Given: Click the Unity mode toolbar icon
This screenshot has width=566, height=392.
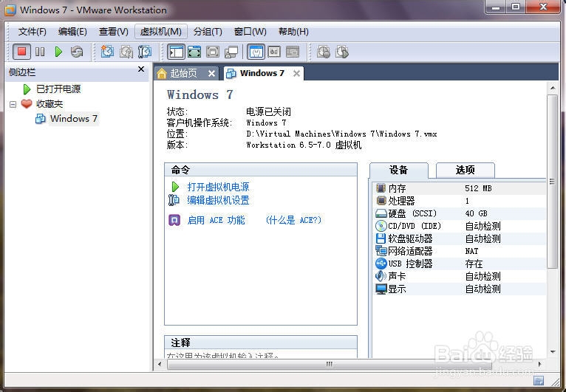Looking at the screenshot, I should [231, 52].
